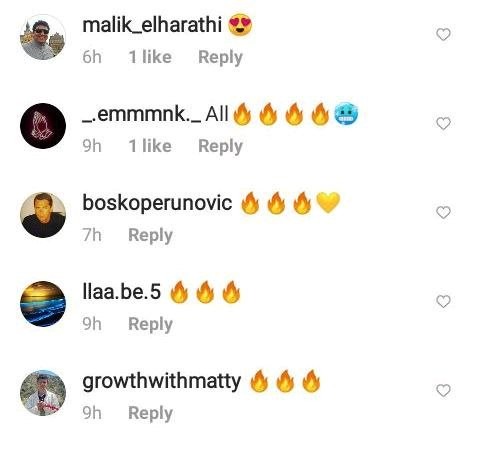View boskoperunovic's profile photo

(x=43, y=215)
